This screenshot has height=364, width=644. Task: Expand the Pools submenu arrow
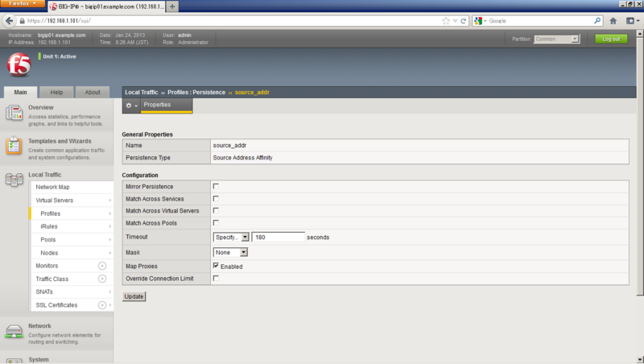pyautogui.click(x=110, y=239)
